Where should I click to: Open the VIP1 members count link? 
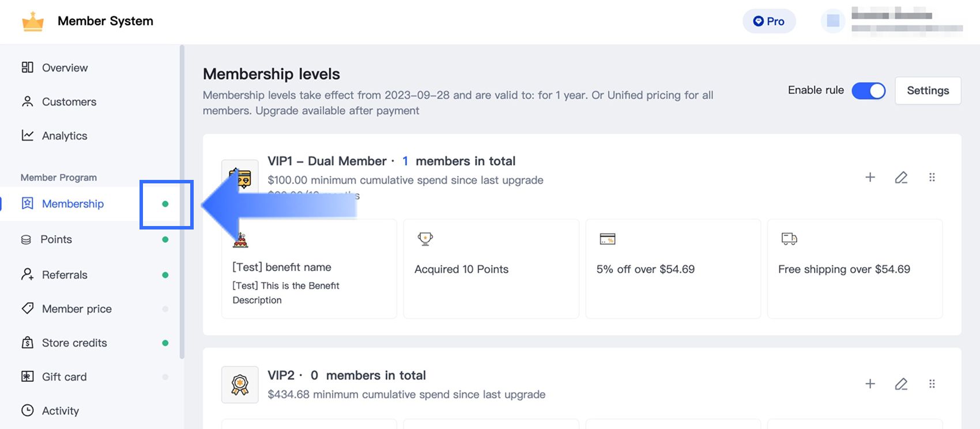pos(405,161)
